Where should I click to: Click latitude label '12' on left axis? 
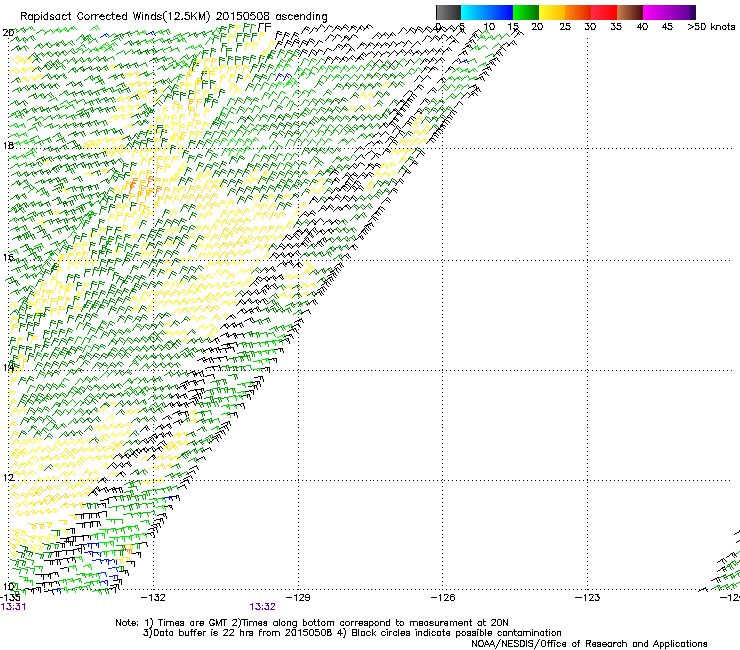[8, 477]
